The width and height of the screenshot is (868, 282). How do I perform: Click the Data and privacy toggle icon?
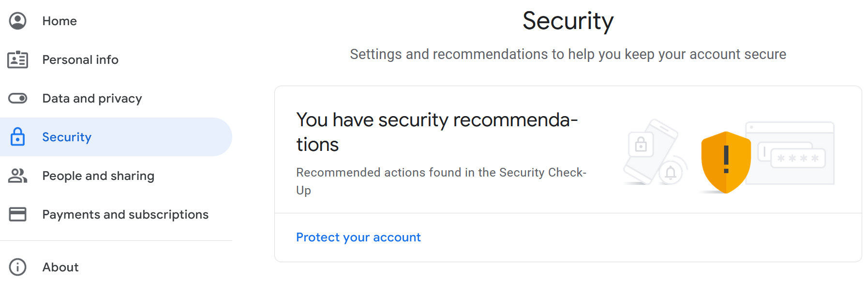pyautogui.click(x=18, y=98)
